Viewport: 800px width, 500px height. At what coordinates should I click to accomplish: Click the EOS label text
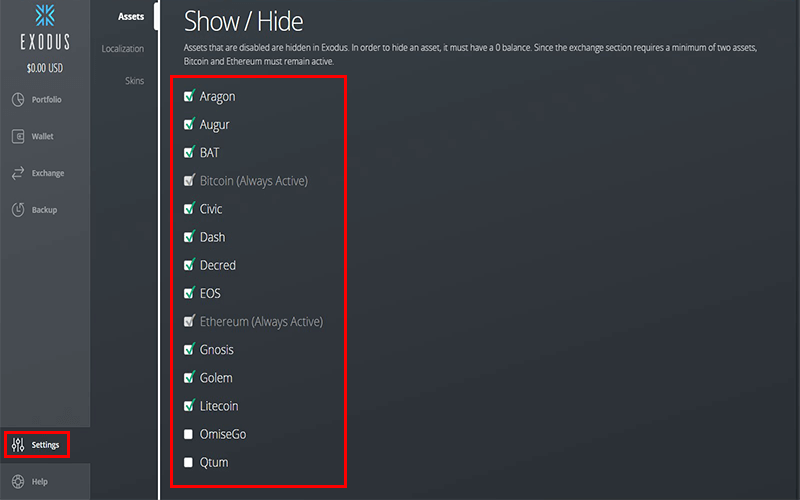point(210,293)
